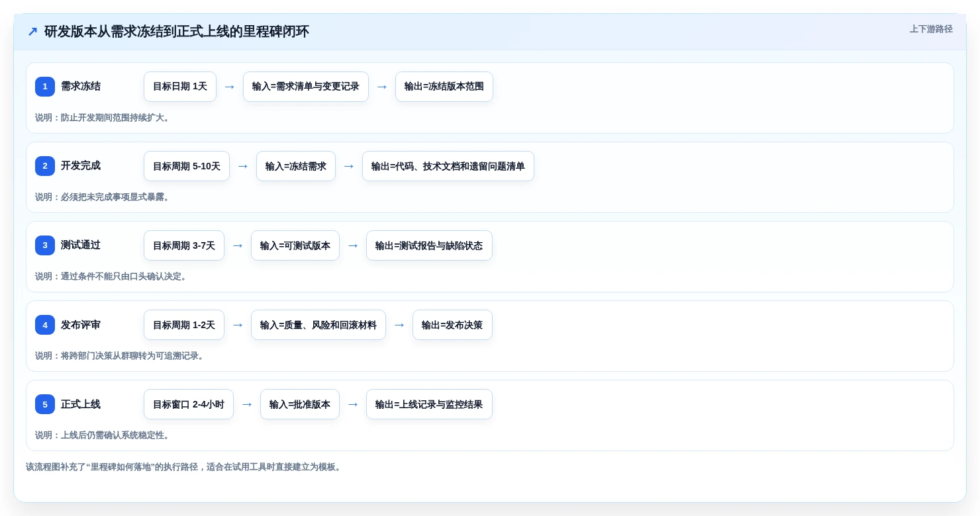
Task: Click the 正式上线 step title
Action: click(81, 404)
